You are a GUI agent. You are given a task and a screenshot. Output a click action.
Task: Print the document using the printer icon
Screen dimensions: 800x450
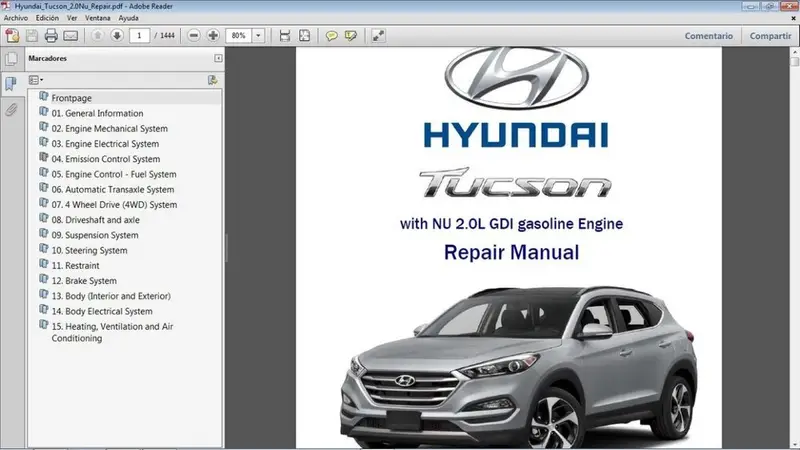pyautogui.click(x=51, y=36)
